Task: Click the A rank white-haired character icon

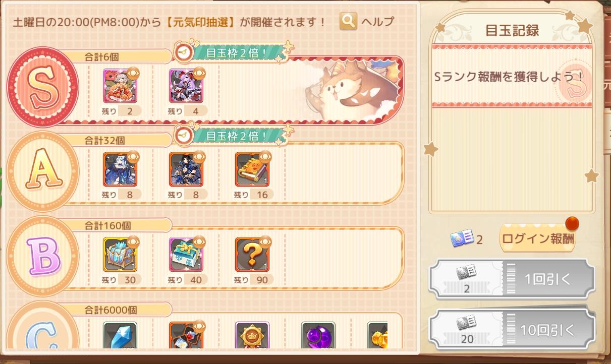Action: (x=120, y=169)
